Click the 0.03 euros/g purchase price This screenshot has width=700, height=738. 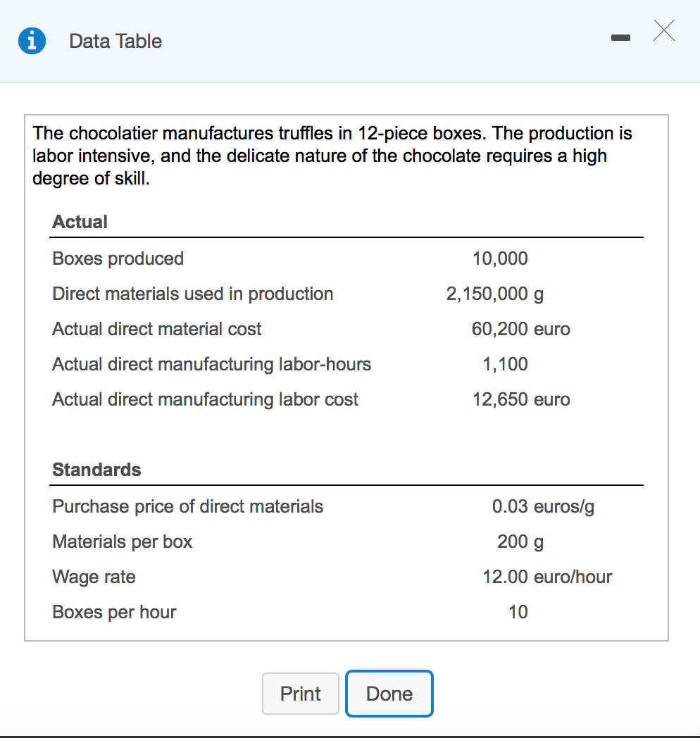coord(543,506)
